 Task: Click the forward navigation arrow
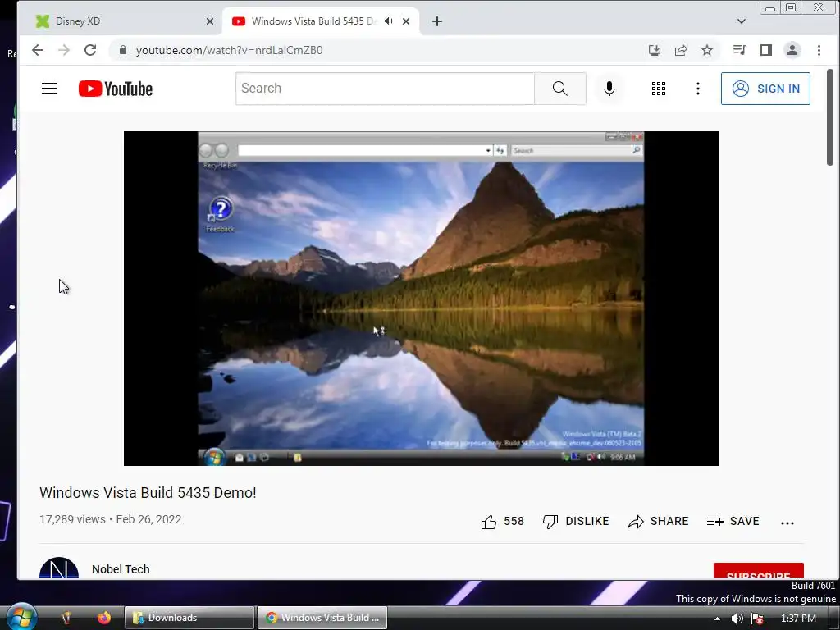tap(64, 50)
